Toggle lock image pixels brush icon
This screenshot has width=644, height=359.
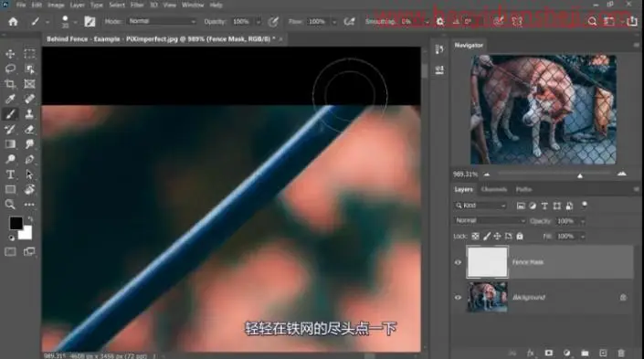click(487, 237)
